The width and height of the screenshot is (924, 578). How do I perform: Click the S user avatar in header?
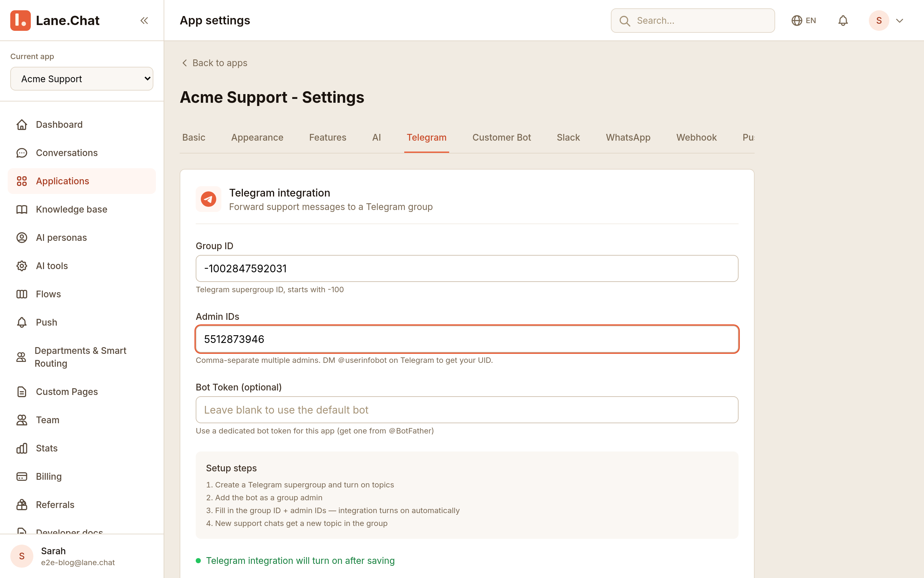pyautogui.click(x=879, y=21)
